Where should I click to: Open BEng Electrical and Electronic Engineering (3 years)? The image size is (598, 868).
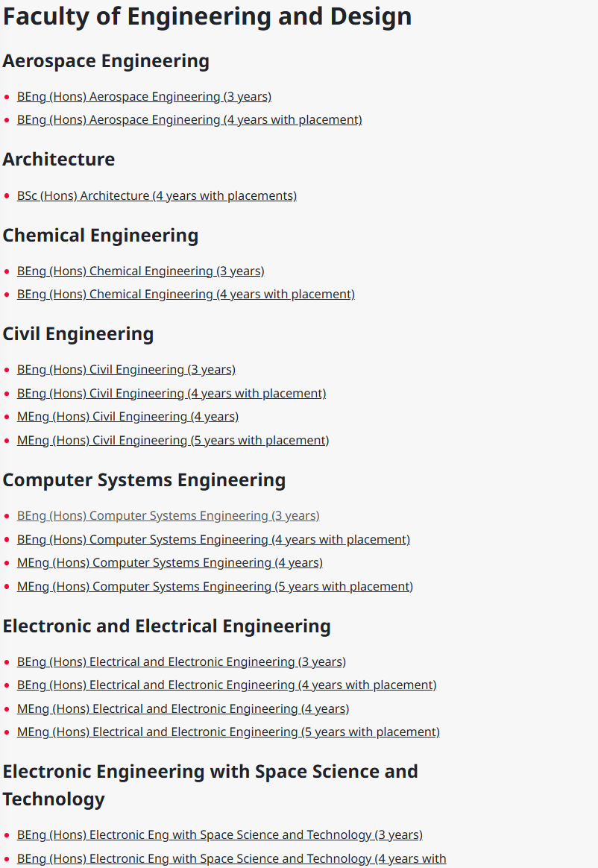182,662
